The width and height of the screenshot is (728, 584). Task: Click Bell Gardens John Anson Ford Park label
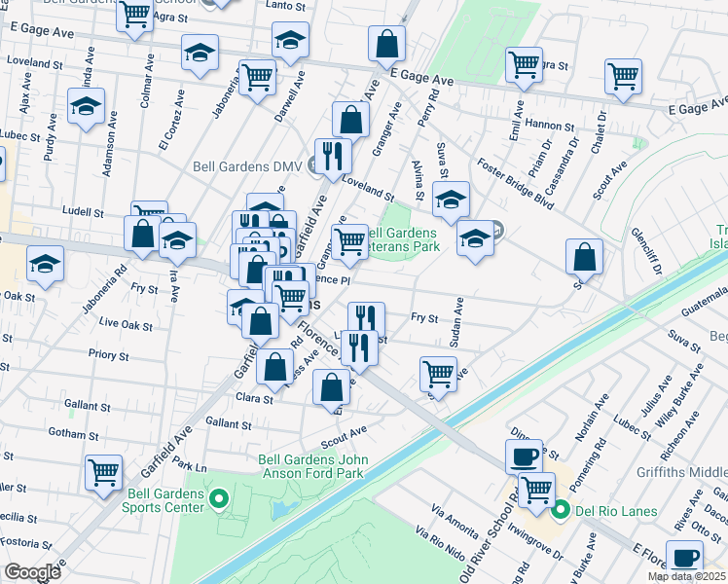[x=313, y=466]
